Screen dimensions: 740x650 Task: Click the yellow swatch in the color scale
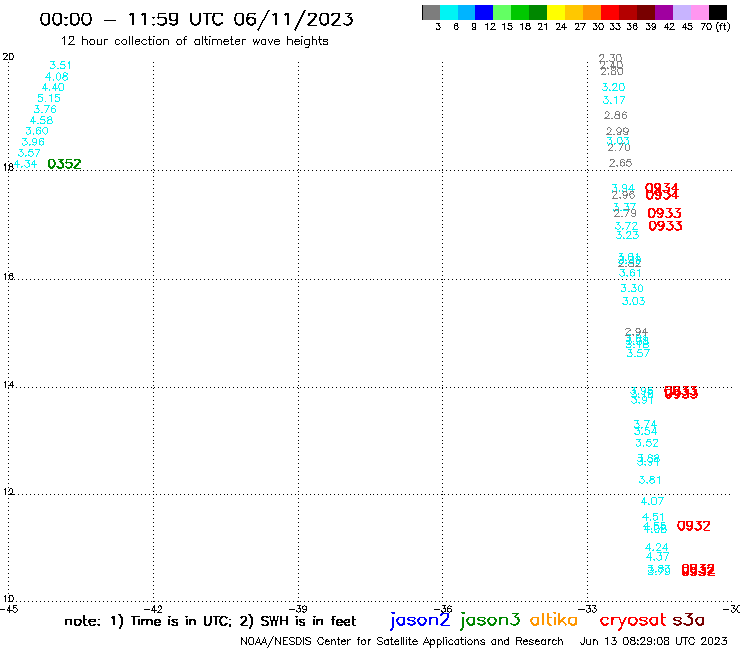pyautogui.click(x=556, y=12)
